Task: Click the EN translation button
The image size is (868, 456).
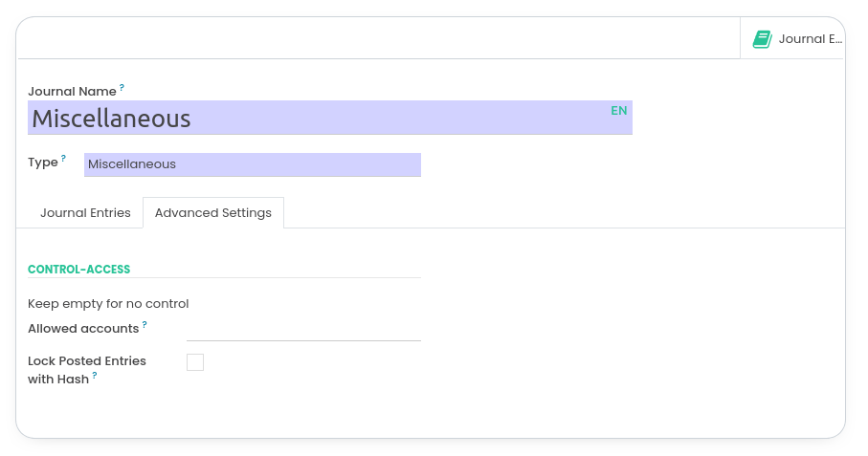Action: coord(619,111)
